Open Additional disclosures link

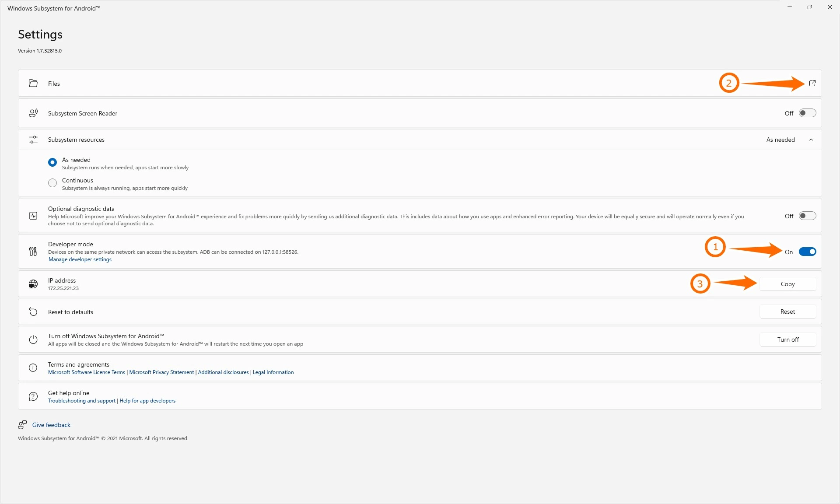click(223, 372)
